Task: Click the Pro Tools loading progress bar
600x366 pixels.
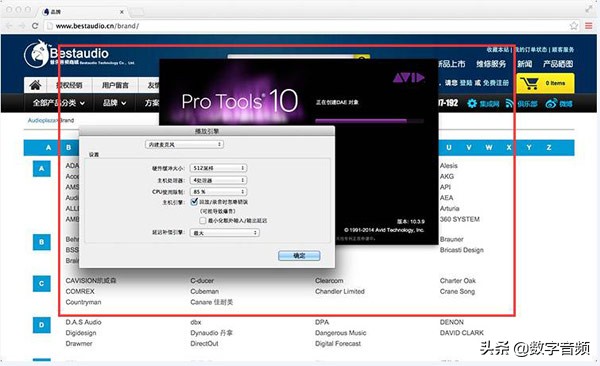Action: [x=369, y=121]
